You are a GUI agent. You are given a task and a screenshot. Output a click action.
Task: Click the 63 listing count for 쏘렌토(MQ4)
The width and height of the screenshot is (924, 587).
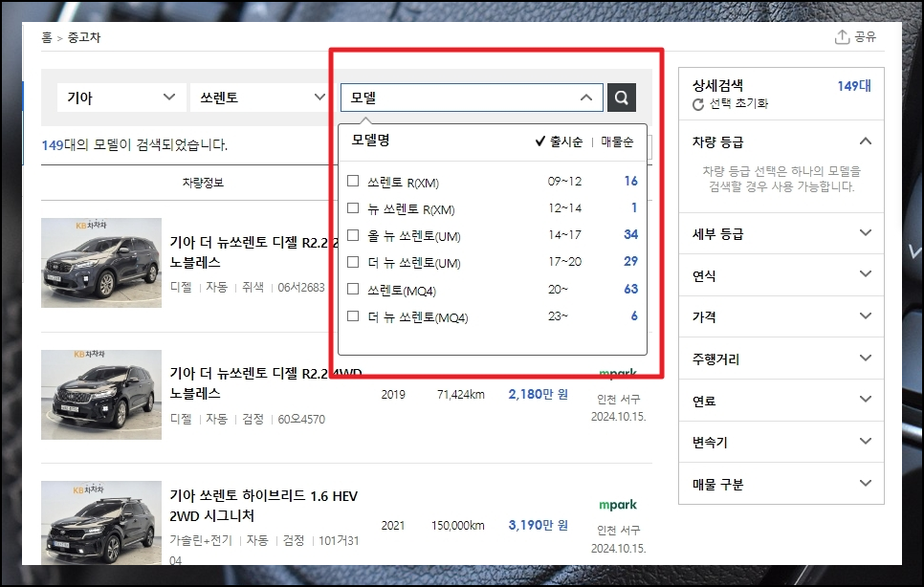(x=630, y=289)
